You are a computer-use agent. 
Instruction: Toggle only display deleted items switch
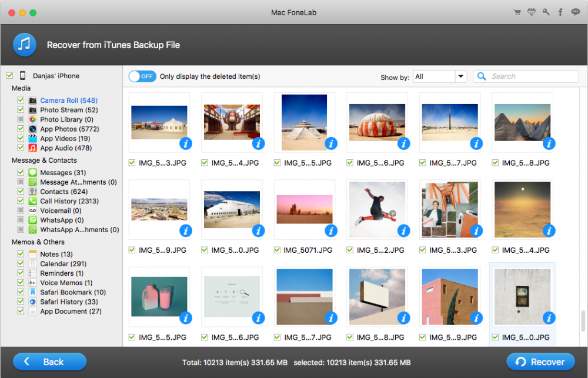tap(142, 76)
